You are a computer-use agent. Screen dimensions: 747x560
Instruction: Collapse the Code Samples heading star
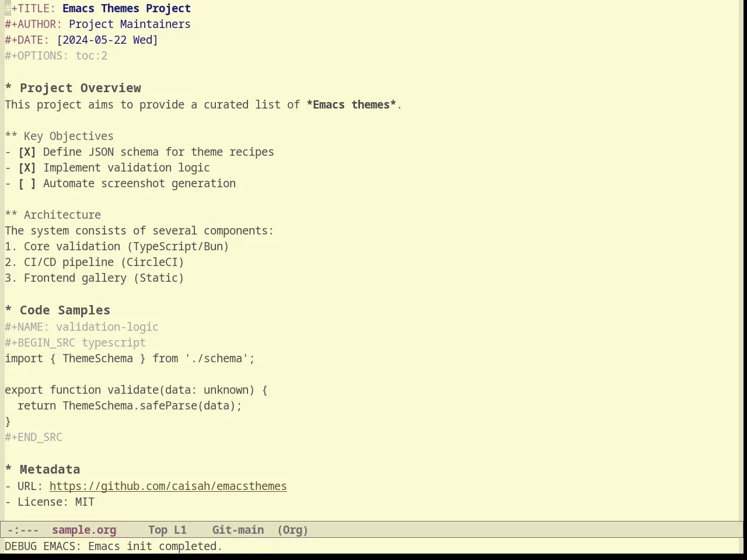(8, 310)
